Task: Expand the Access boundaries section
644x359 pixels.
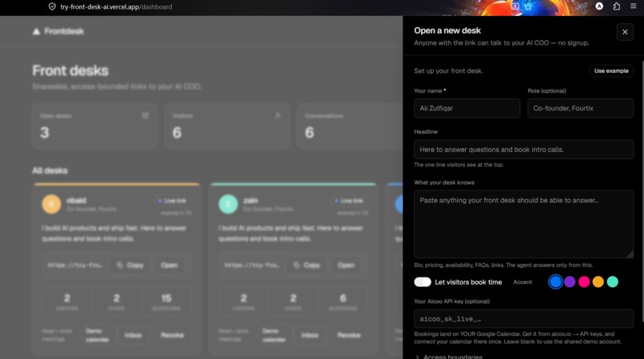Action: coord(449,357)
